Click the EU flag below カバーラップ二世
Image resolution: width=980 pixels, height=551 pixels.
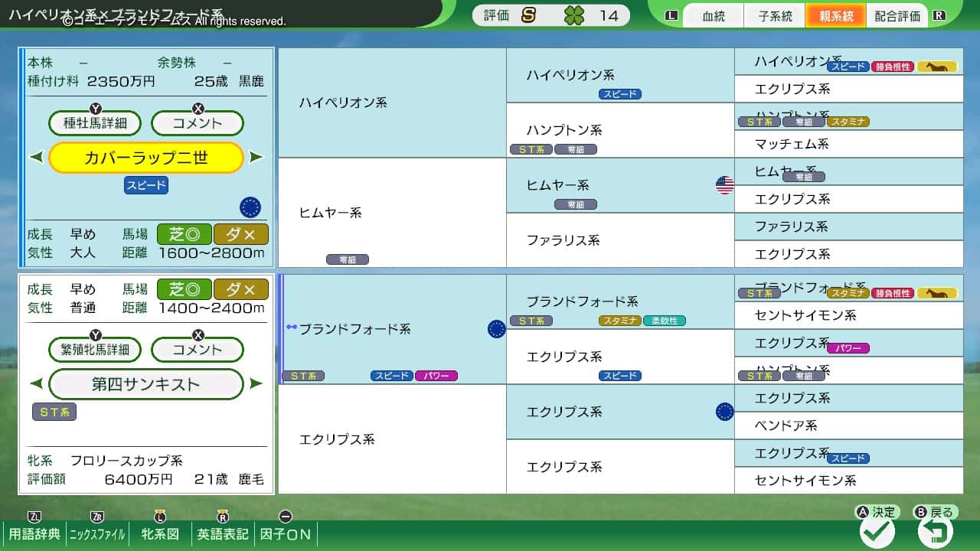coord(250,206)
